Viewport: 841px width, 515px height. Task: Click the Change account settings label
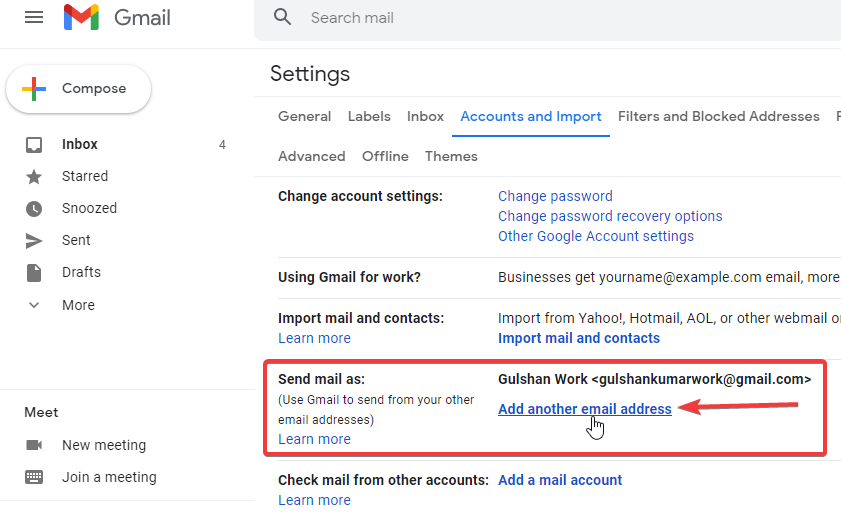point(360,196)
